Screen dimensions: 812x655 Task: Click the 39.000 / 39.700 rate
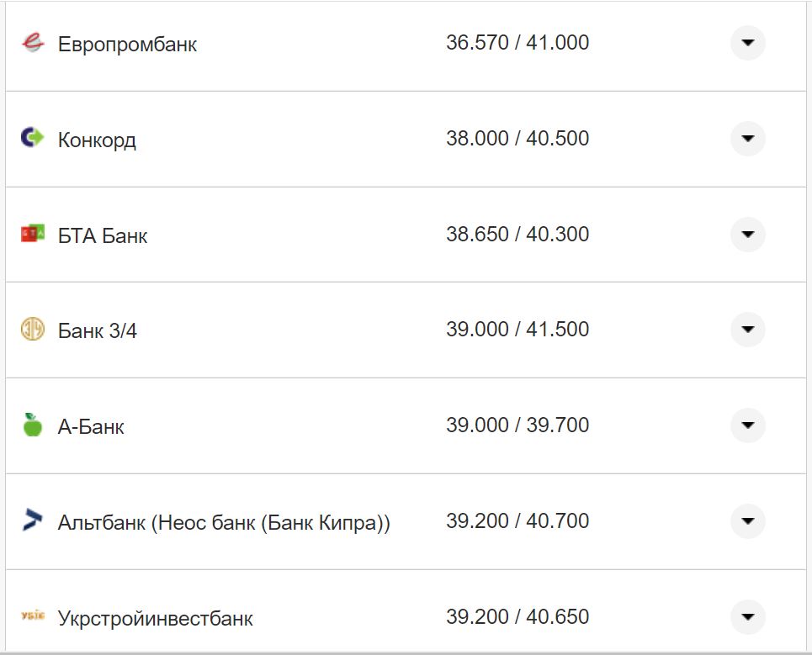point(517,425)
